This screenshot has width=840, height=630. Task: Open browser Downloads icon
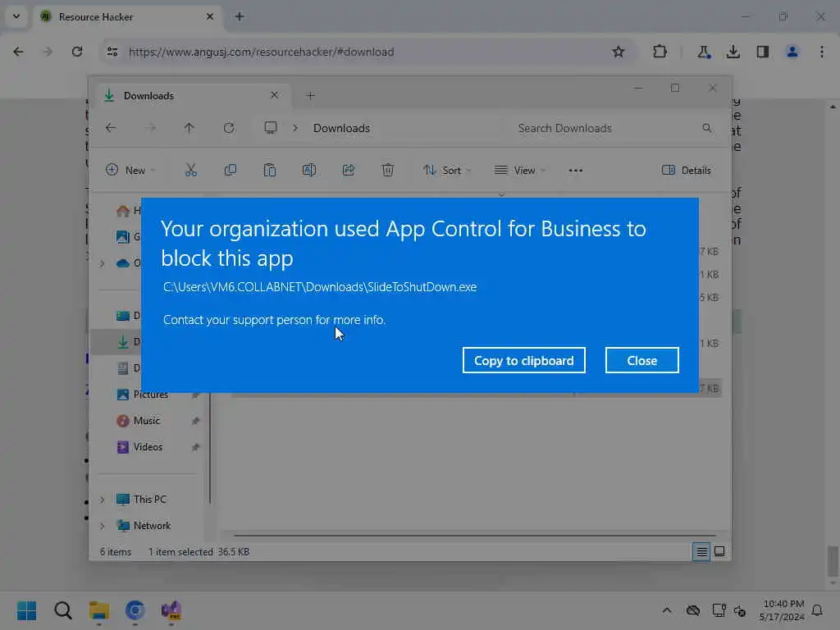coord(733,52)
